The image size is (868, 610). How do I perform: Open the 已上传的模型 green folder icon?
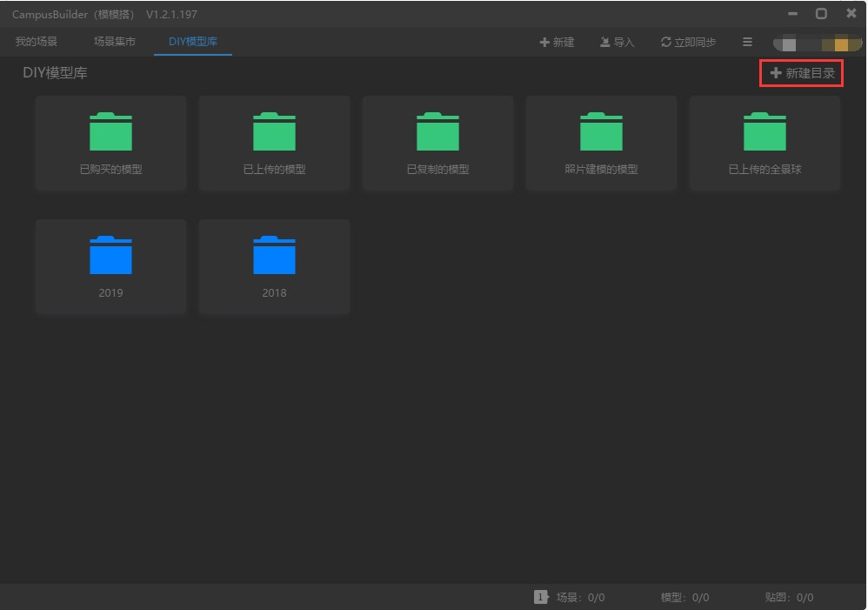tap(274, 131)
